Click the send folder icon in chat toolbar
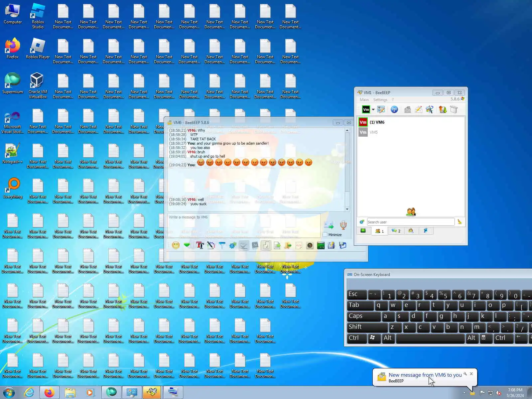This screenshot has height=399, width=532. 288,245
